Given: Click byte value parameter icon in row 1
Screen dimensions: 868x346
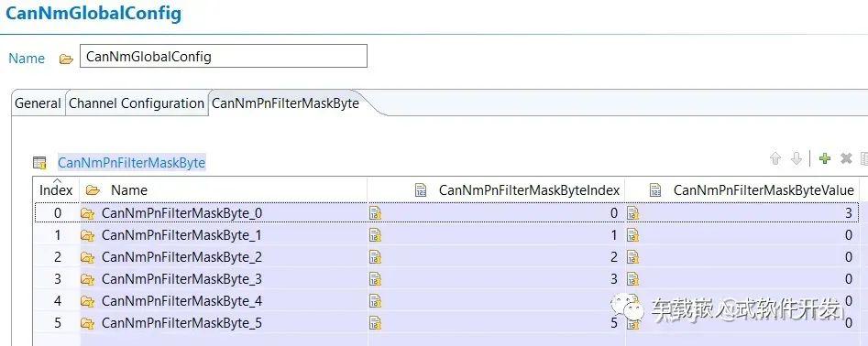Looking at the screenshot, I should click(632, 235).
